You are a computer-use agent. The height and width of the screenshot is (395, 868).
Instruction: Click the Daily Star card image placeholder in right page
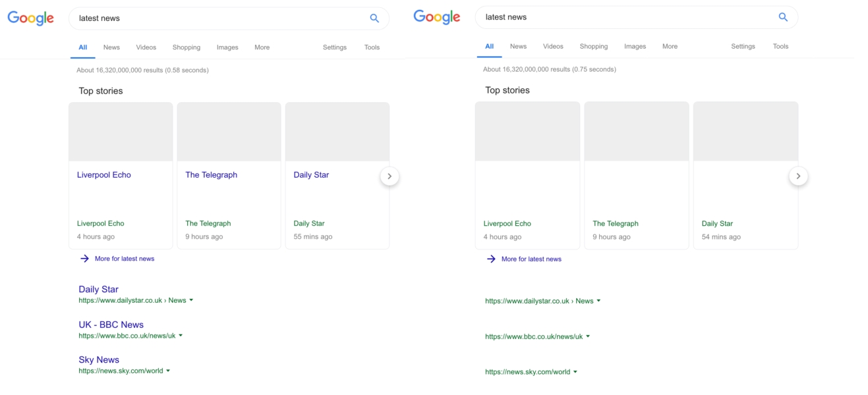tap(746, 132)
